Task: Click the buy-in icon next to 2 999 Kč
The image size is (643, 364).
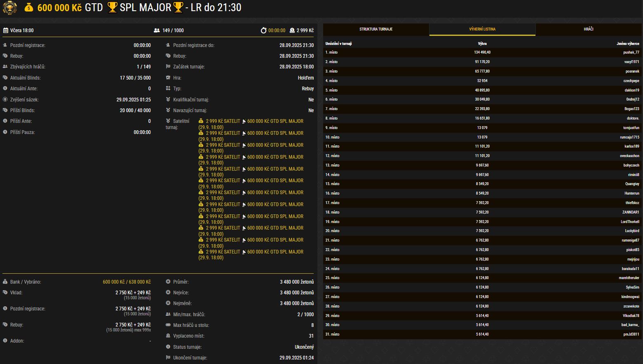Action: (292, 31)
